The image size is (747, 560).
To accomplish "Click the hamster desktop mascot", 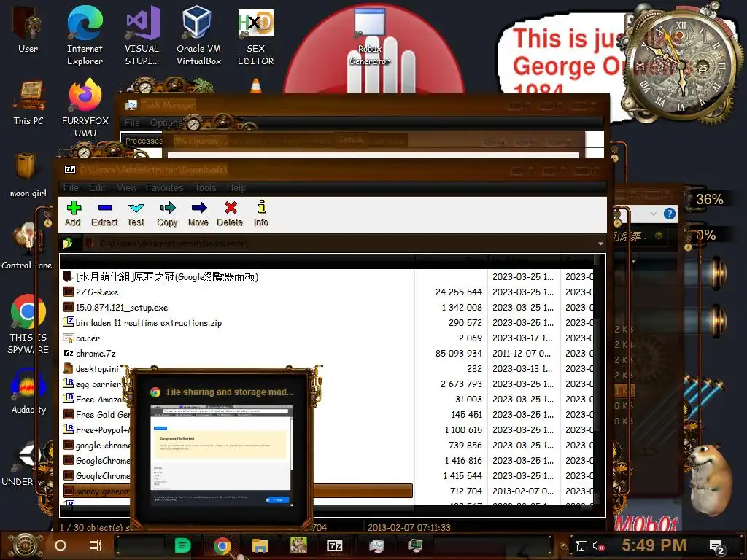I will click(x=710, y=480).
